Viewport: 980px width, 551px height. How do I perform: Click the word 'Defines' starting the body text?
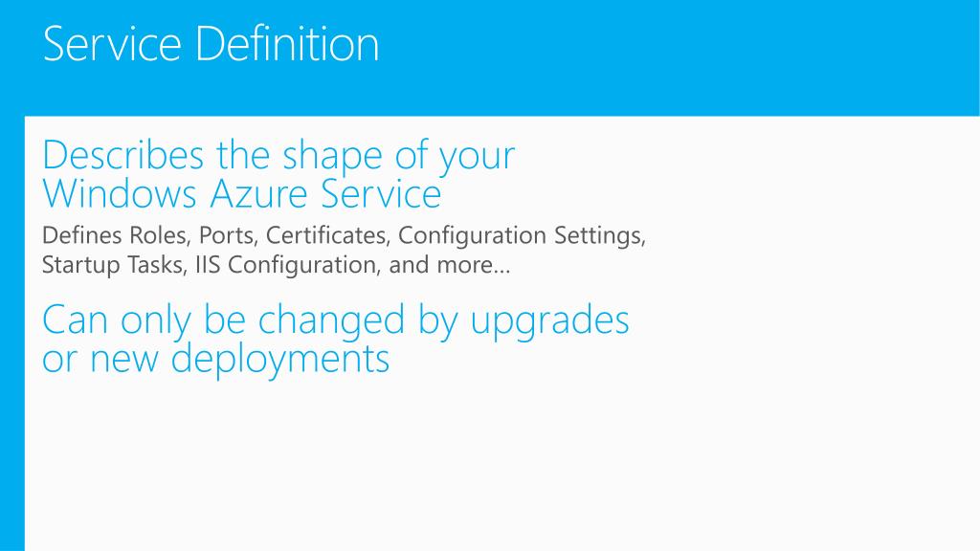82,235
